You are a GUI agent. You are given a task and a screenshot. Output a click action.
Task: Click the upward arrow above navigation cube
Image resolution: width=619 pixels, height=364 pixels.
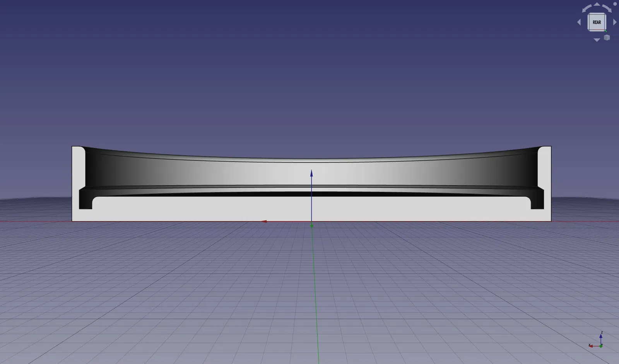coord(597,5)
